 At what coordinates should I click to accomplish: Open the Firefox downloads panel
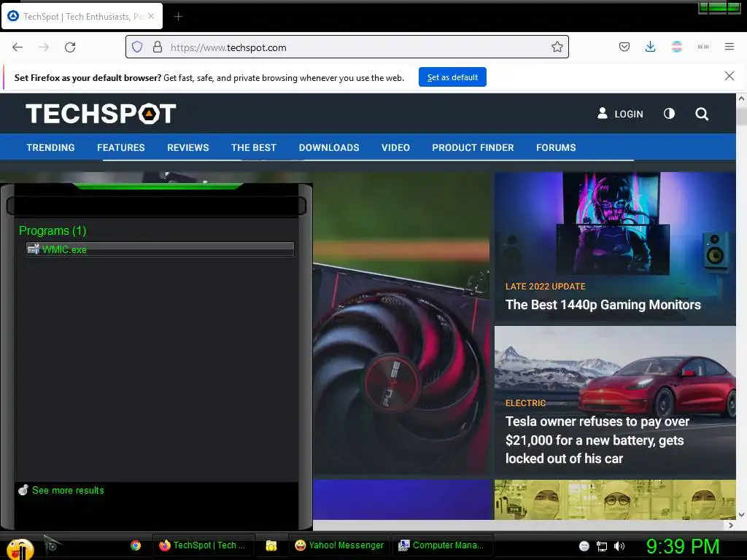tap(650, 47)
